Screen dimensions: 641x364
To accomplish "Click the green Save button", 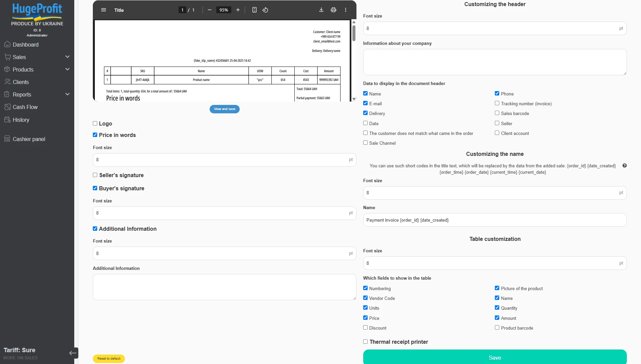I will pos(495,357).
